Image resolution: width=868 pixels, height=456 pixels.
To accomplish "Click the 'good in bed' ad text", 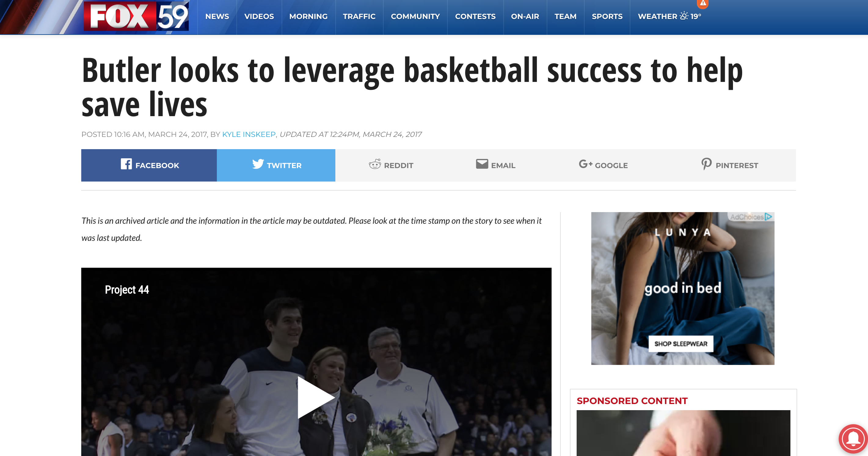I will coord(683,289).
